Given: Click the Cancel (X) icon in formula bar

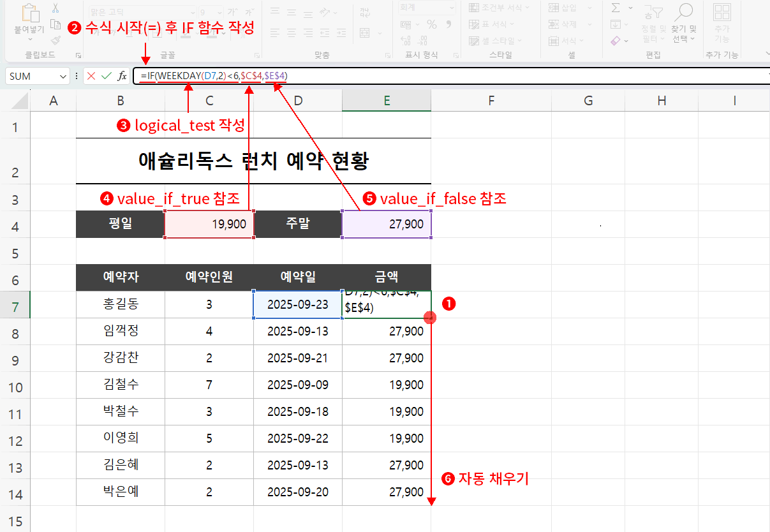Looking at the screenshot, I should [91, 76].
